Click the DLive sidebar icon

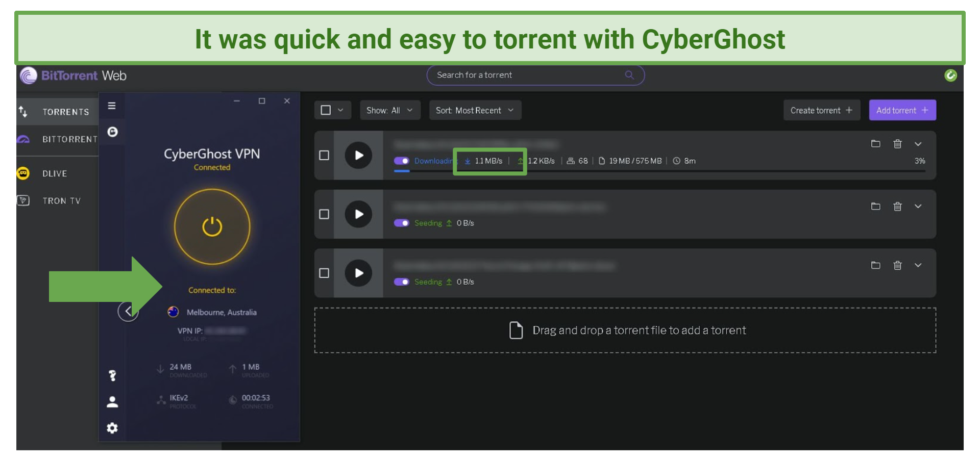coord(23,173)
